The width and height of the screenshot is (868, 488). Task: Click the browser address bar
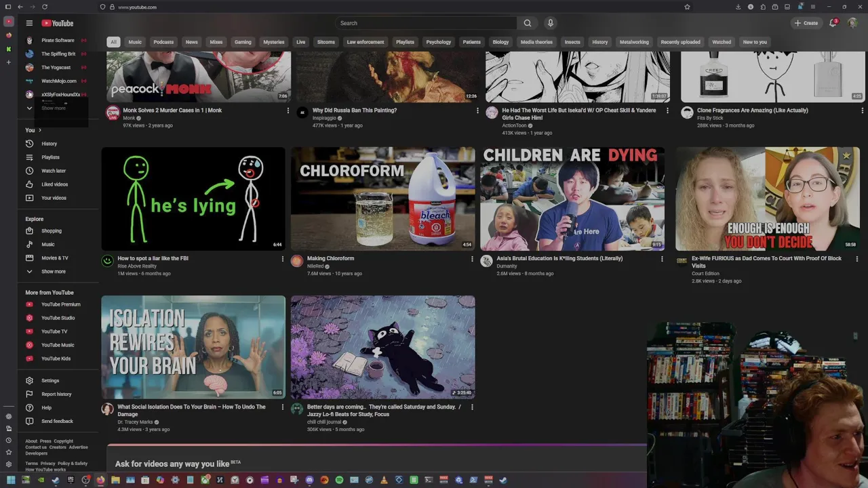(x=393, y=7)
